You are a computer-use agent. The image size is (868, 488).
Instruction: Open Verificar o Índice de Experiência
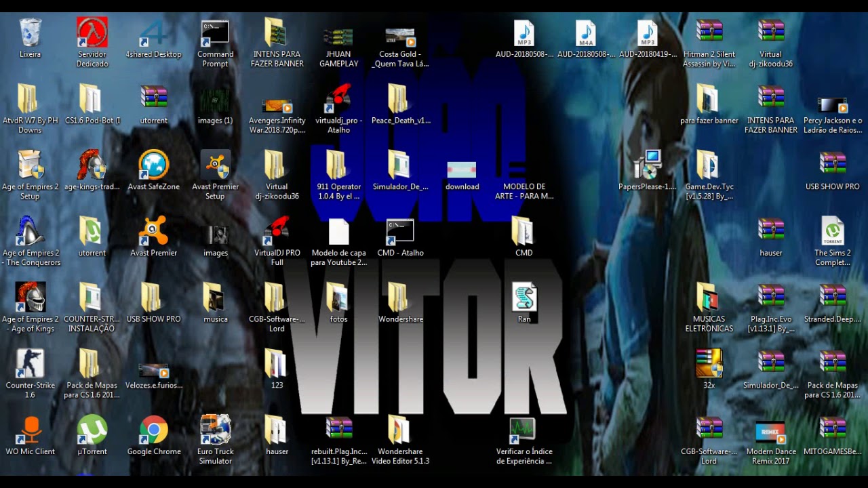[x=524, y=430]
